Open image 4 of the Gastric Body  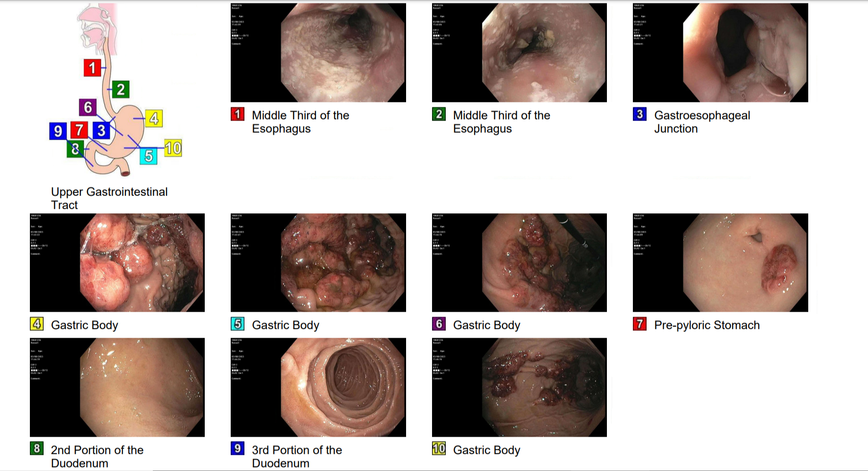[x=117, y=263]
